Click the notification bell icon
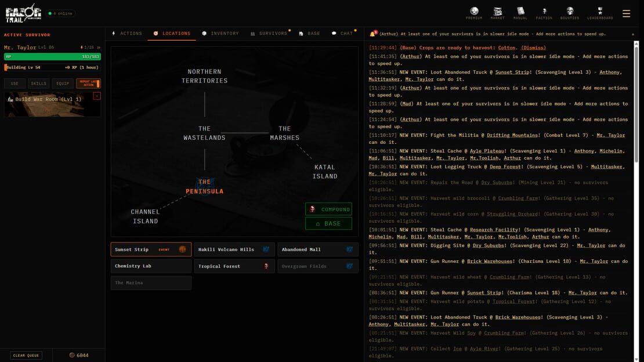 coord(372,34)
